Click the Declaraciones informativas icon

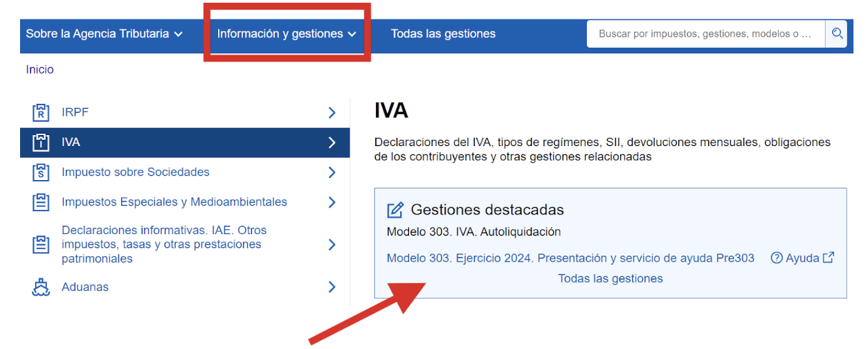(42, 244)
